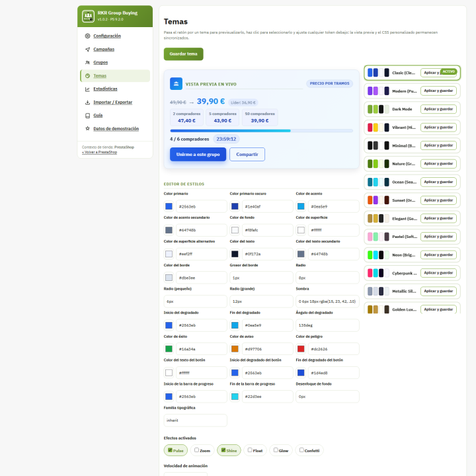Apply and save Dark Mode theme
This screenshot has width=476, height=476.
[x=438, y=109]
